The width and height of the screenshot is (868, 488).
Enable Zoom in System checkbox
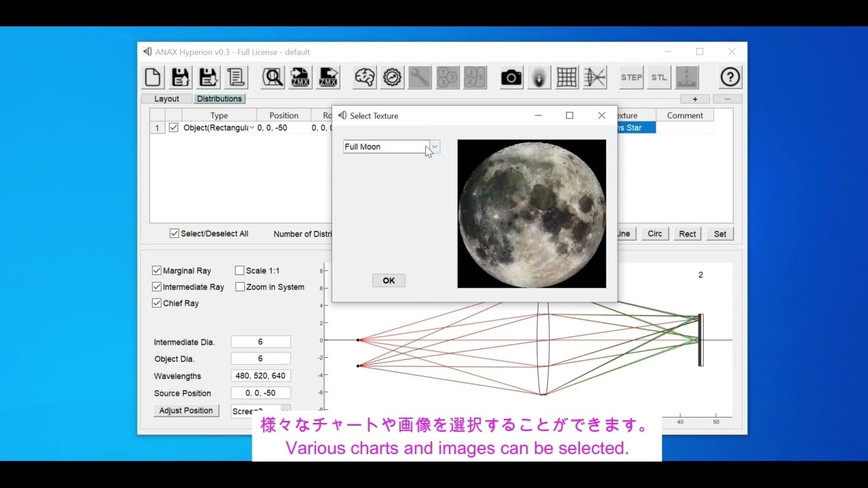click(x=239, y=287)
